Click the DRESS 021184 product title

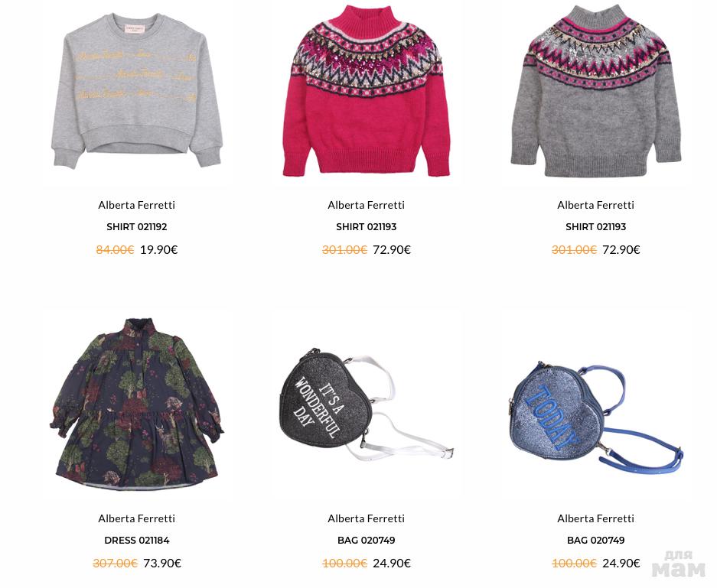tap(137, 540)
